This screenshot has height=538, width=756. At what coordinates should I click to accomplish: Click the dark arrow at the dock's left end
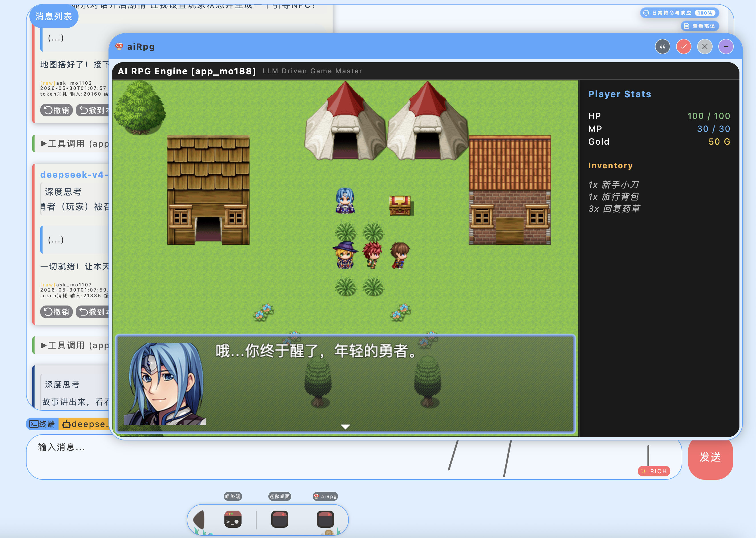click(199, 519)
